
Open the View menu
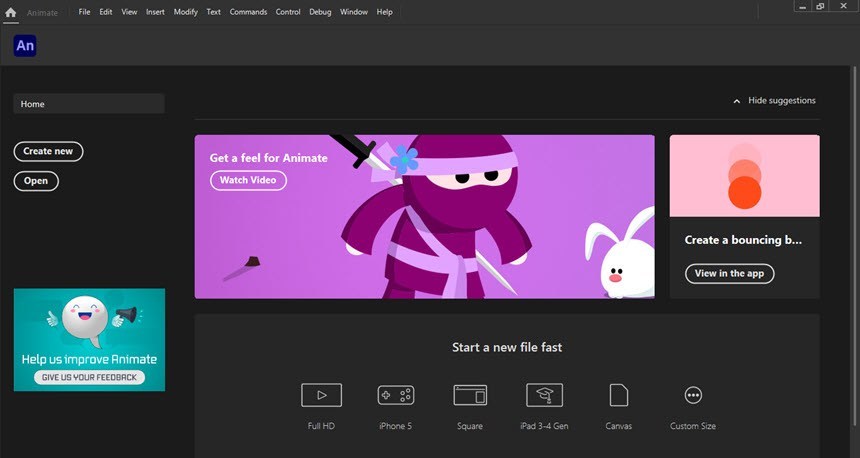[x=129, y=12]
